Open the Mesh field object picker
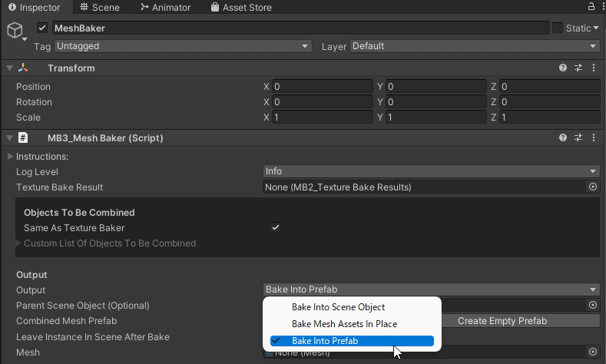Screen dimensions: 606x364 click(593, 352)
